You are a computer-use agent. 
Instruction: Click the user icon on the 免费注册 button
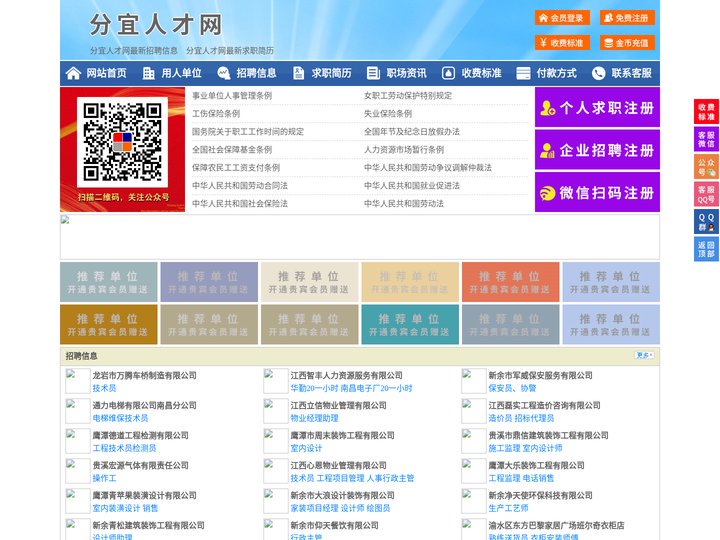(x=608, y=18)
